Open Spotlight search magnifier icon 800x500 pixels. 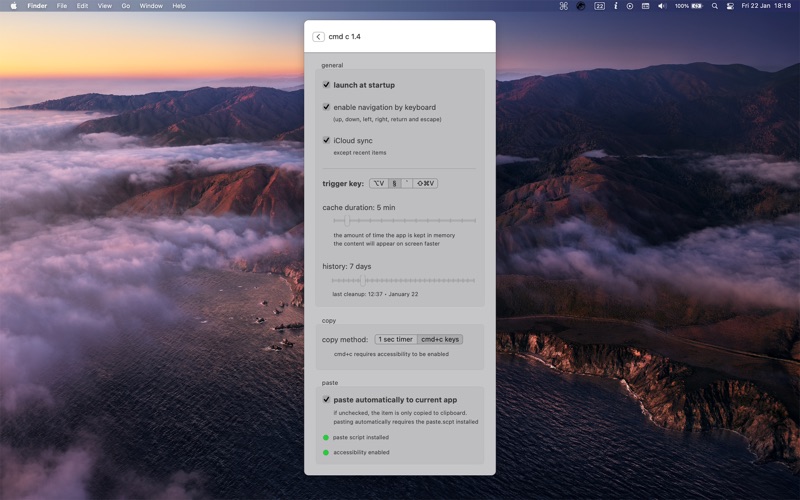point(715,6)
